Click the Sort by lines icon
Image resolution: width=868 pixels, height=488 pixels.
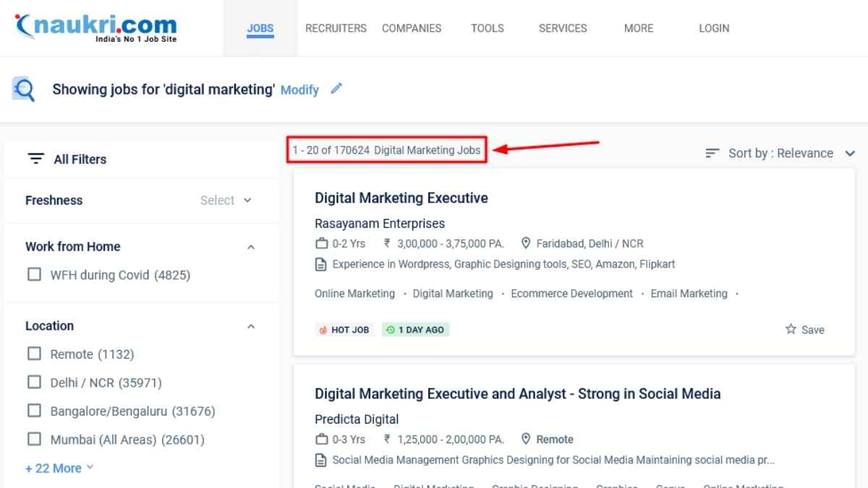(712, 153)
